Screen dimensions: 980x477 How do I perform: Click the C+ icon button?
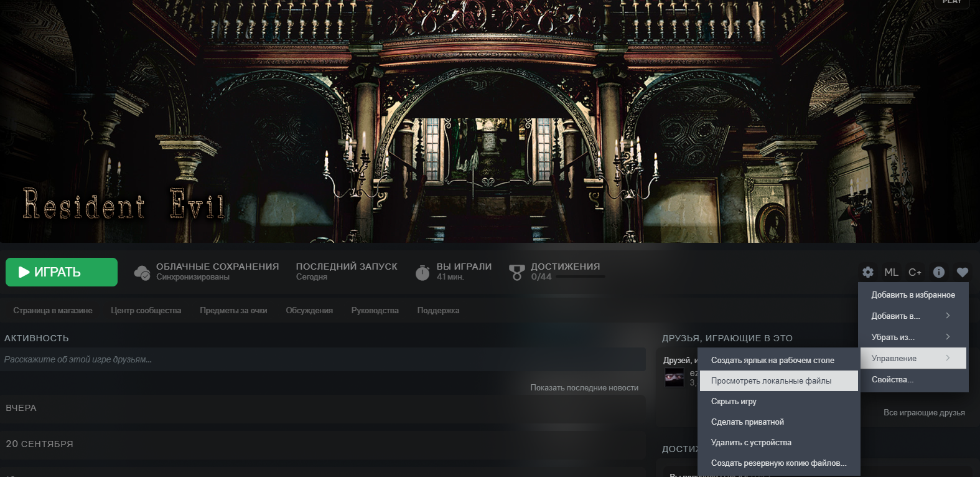[x=915, y=272]
